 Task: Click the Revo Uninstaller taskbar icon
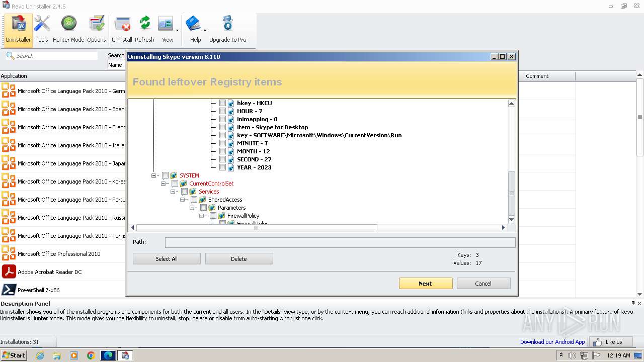pos(125,355)
